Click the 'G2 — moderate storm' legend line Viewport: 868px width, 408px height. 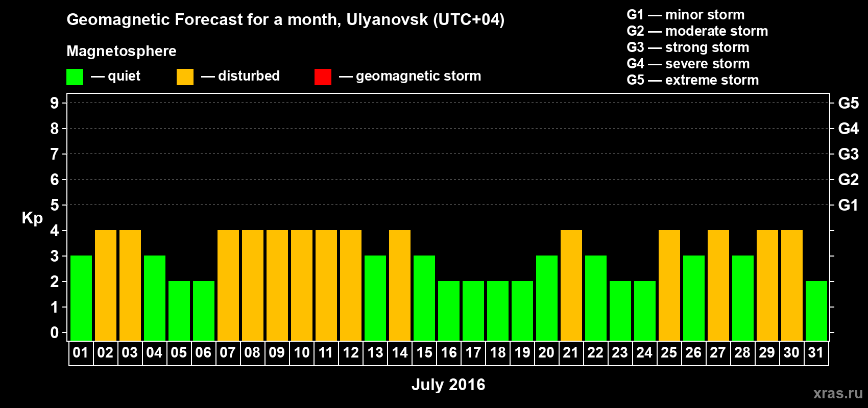click(697, 31)
